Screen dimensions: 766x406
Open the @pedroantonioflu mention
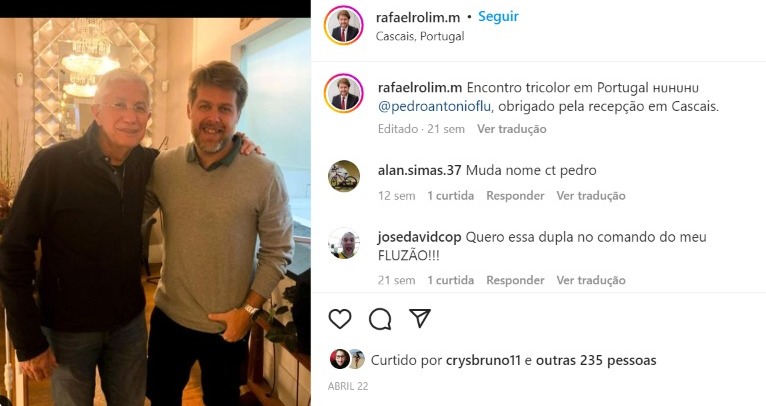pos(434,107)
